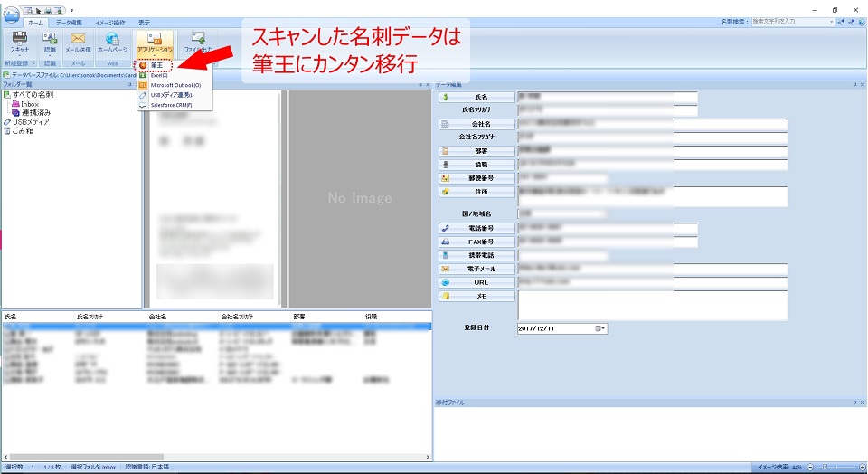
Task: Click the 役職 button in data editor
Action: (x=476, y=165)
